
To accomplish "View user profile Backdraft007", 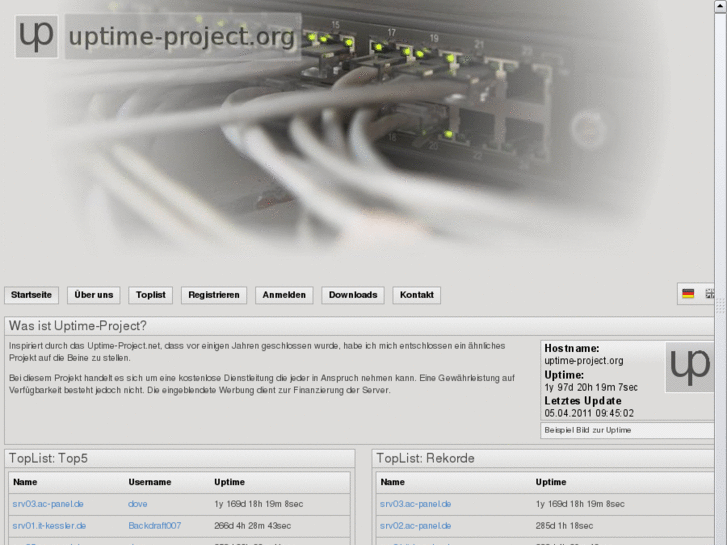I will pyautogui.click(x=155, y=525).
